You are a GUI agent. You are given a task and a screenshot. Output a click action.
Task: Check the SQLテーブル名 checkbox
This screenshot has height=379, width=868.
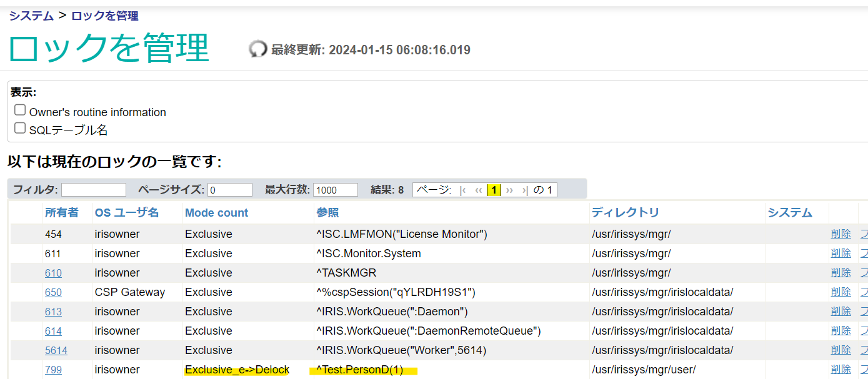(20, 129)
